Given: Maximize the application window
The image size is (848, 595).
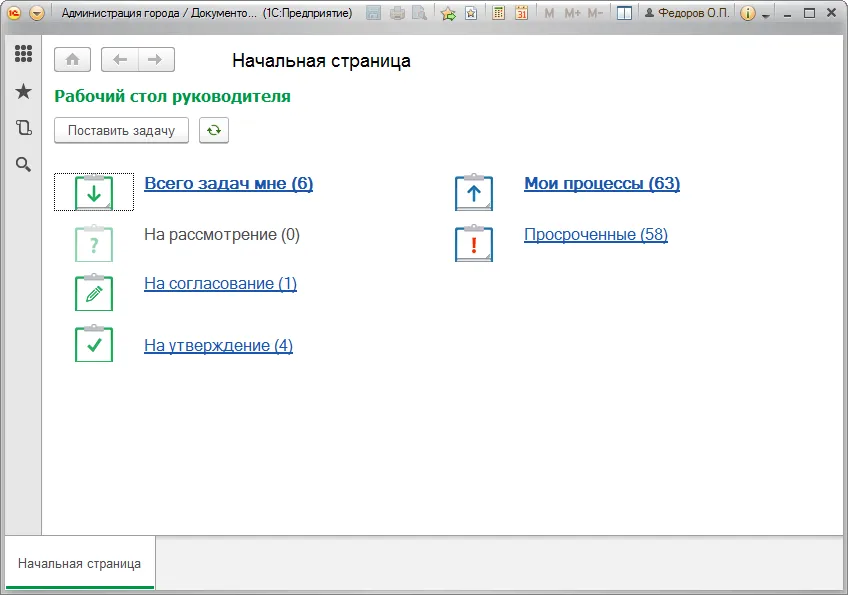Looking at the screenshot, I should [810, 13].
